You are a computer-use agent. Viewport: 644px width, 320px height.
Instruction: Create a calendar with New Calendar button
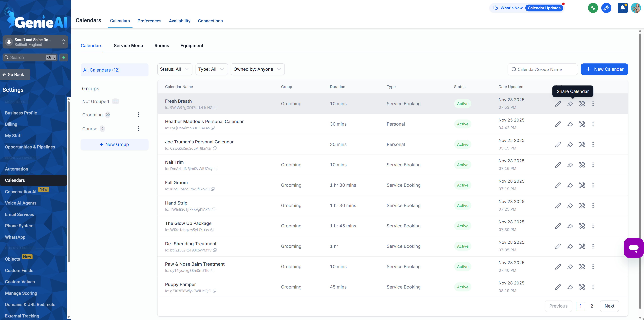(x=604, y=69)
